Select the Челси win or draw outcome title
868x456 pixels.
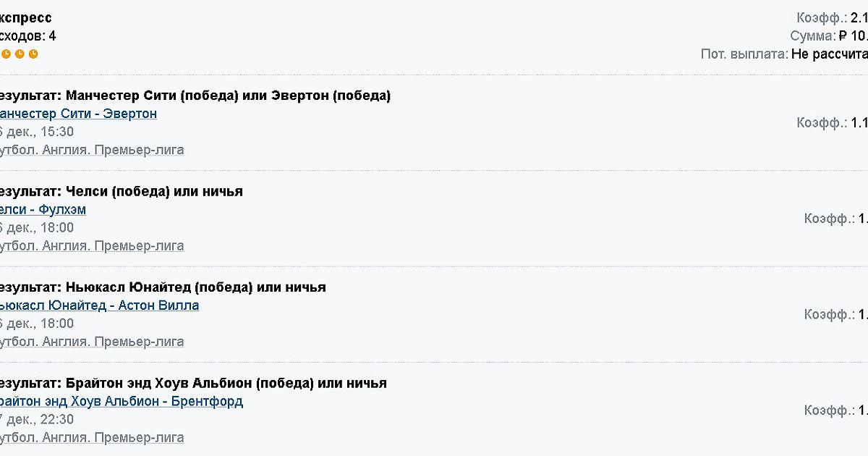tap(120, 191)
